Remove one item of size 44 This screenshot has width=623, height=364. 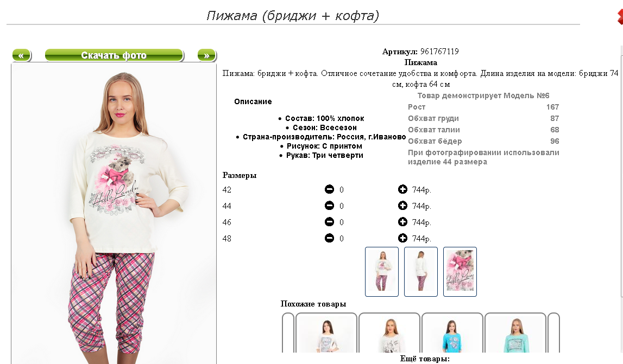[329, 206]
